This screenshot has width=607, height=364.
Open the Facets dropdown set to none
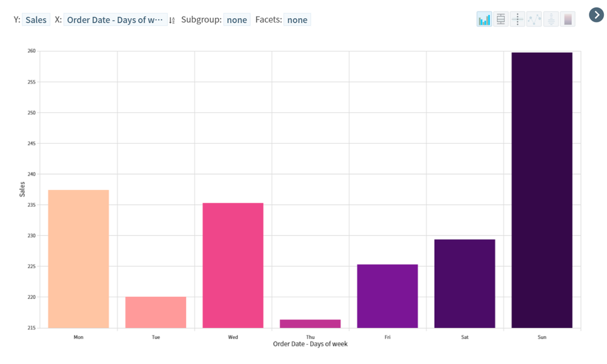[297, 19]
